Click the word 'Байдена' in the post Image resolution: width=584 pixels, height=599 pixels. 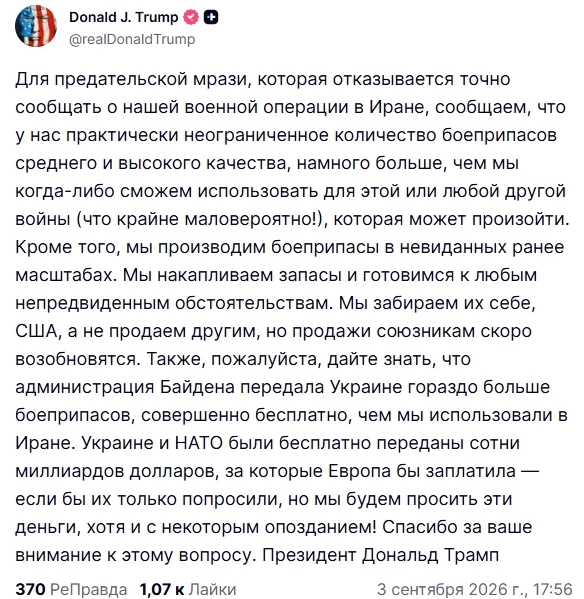[197, 387]
